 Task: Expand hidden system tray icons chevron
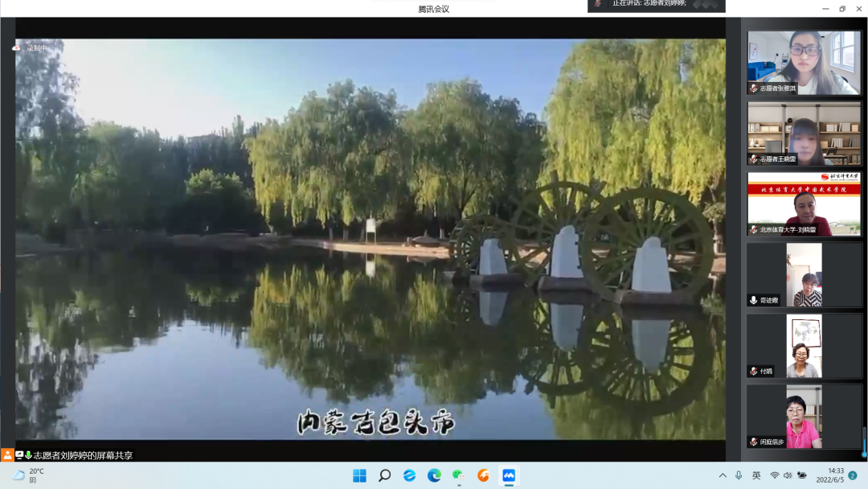click(723, 475)
